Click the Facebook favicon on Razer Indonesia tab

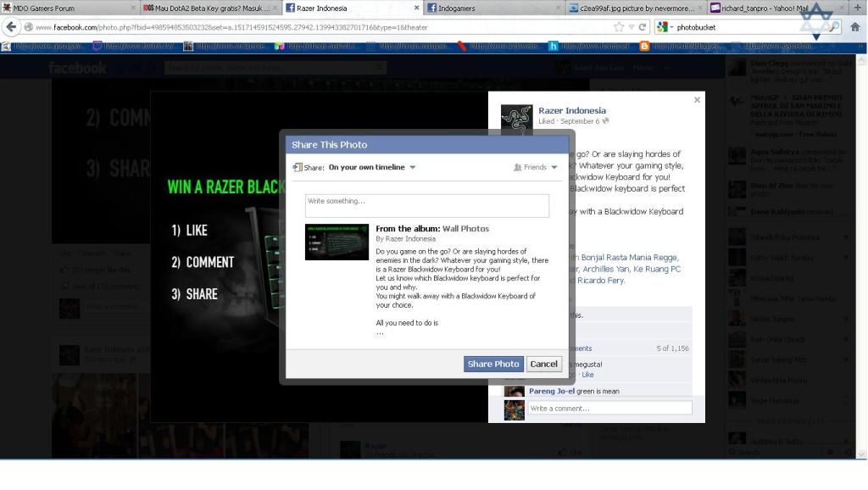tap(290, 8)
